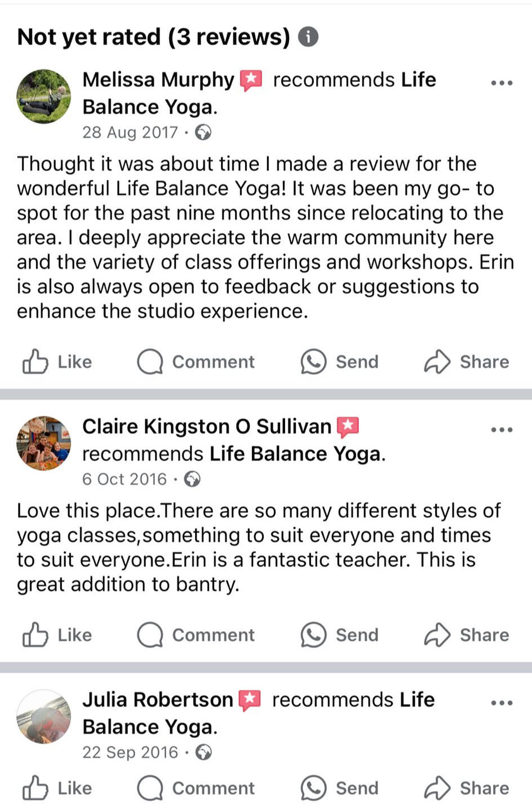Share Julia Robertson's review
The width and height of the screenshot is (532, 811).
tap(467, 788)
